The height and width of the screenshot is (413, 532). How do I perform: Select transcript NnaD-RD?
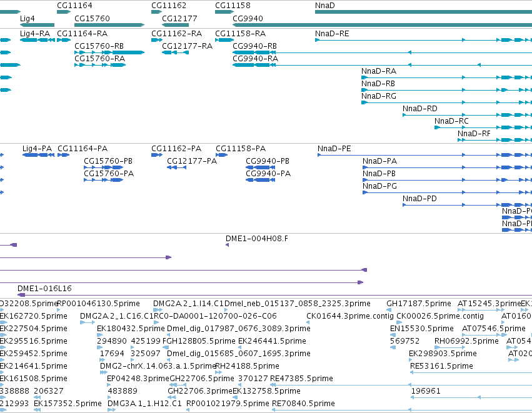pos(467,115)
